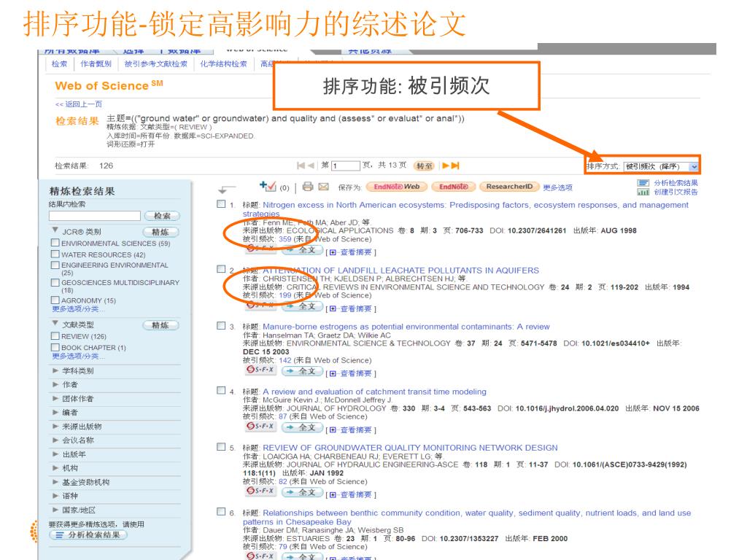Go to the next results page
747x560 pixels.
[446, 166]
